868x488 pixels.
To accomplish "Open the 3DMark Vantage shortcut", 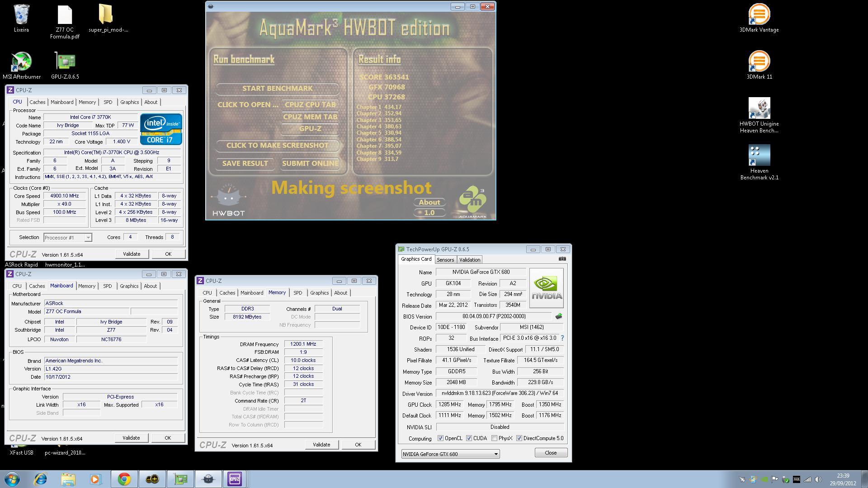I will coord(759,18).
